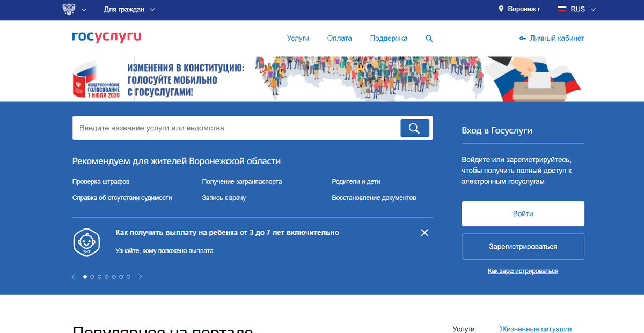Click the Войти button

[523, 214]
